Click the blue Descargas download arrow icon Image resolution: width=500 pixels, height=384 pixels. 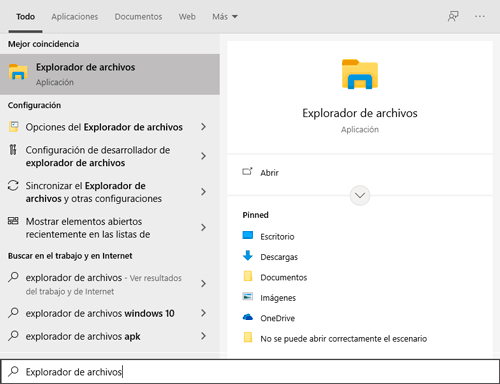[x=248, y=256]
